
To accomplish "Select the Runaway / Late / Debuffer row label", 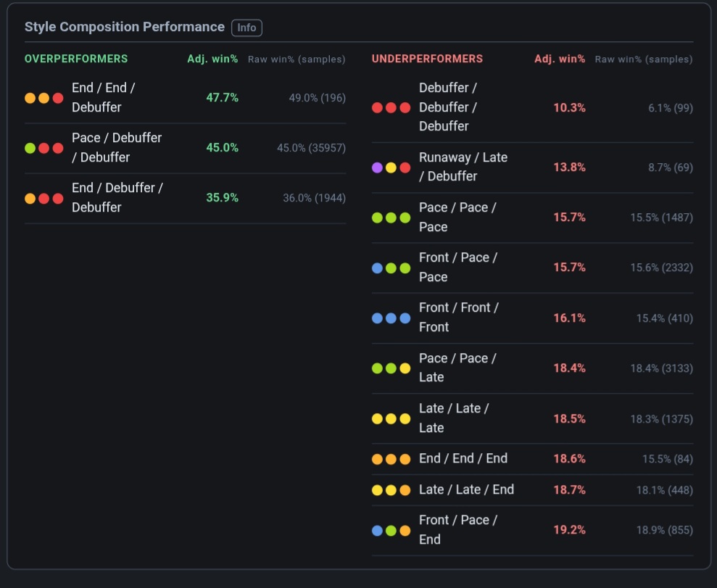I will pyautogui.click(x=463, y=167).
